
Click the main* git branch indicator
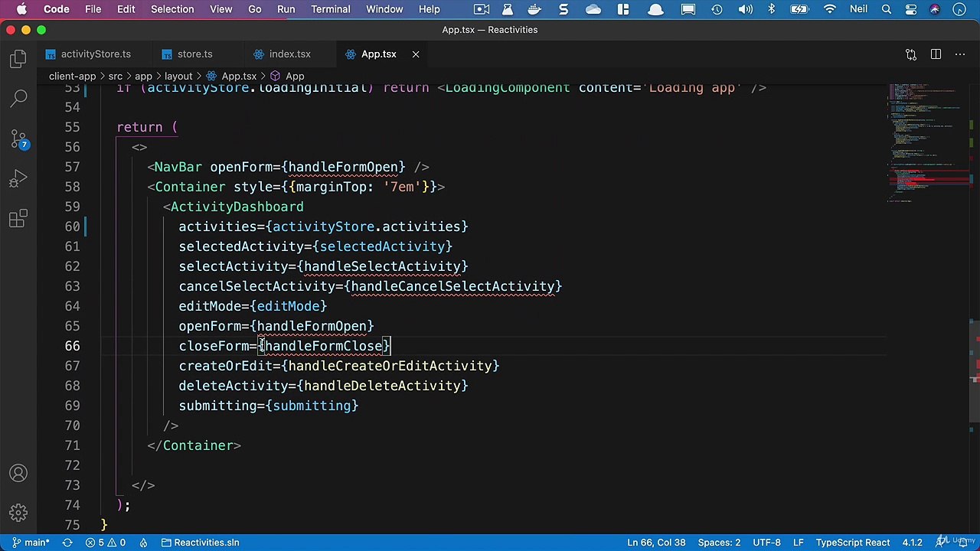click(30, 543)
